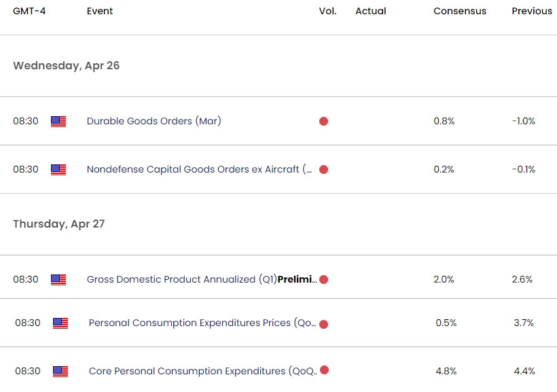557x392 pixels.
Task: Open Gross Domestic Product Annualized (Q1) event
Action: click(x=201, y=279)
